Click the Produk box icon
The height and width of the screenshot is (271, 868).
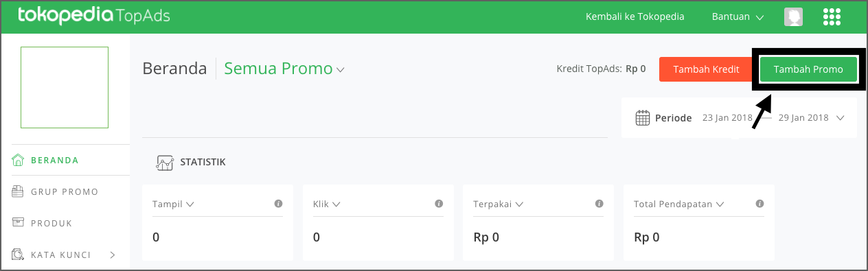[x=19, y=224]
